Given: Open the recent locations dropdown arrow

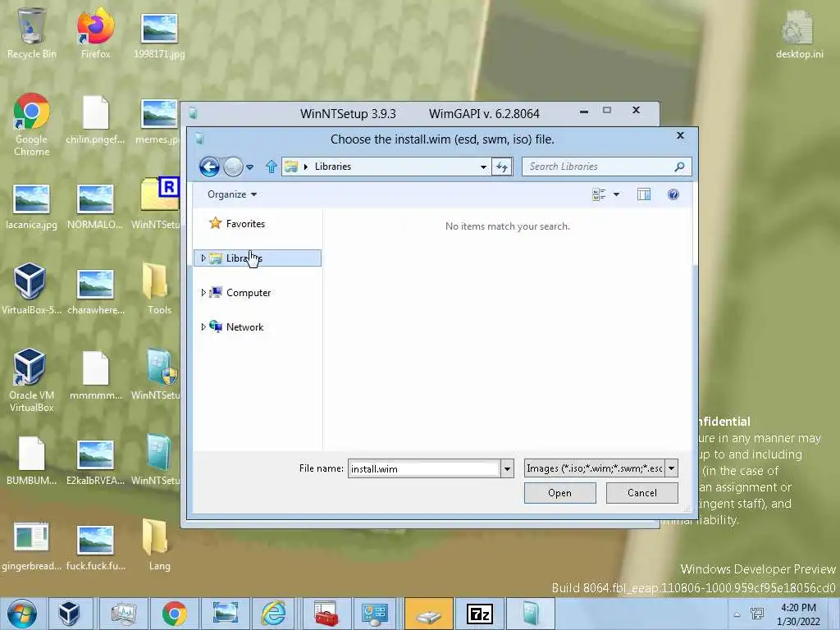Looking at the screenshot, I should point(249,167).
